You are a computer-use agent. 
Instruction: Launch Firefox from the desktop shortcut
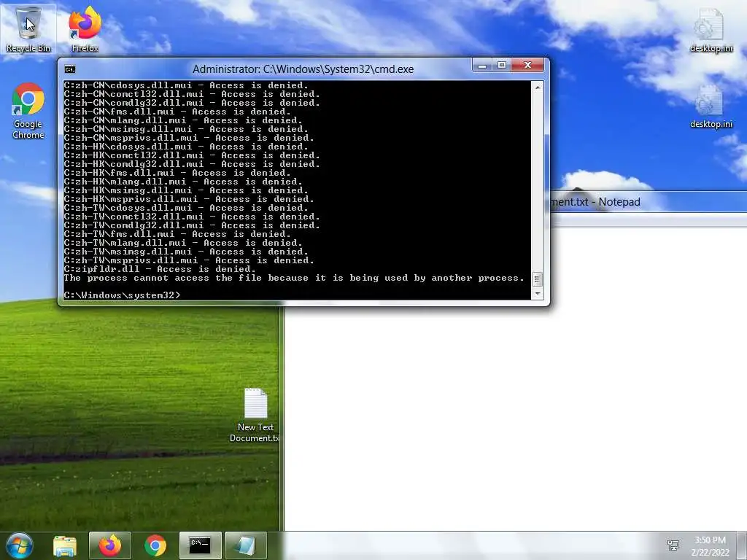(85, 29)
